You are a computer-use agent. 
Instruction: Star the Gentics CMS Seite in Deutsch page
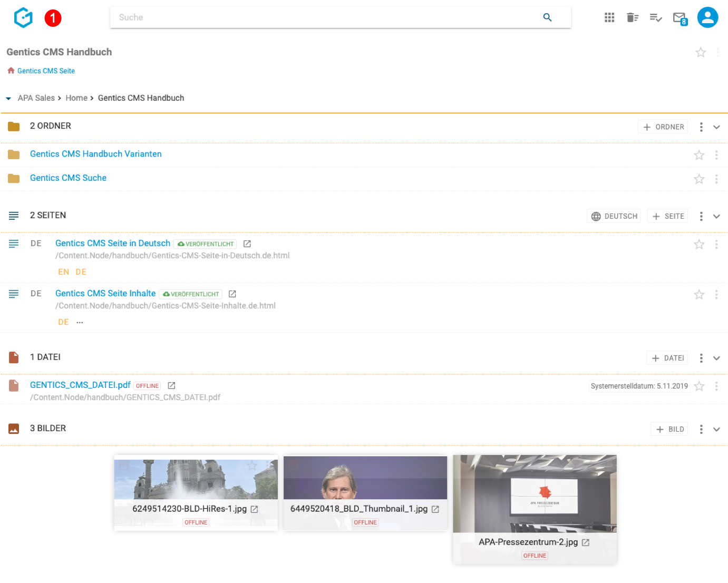[x=699, y=244]
